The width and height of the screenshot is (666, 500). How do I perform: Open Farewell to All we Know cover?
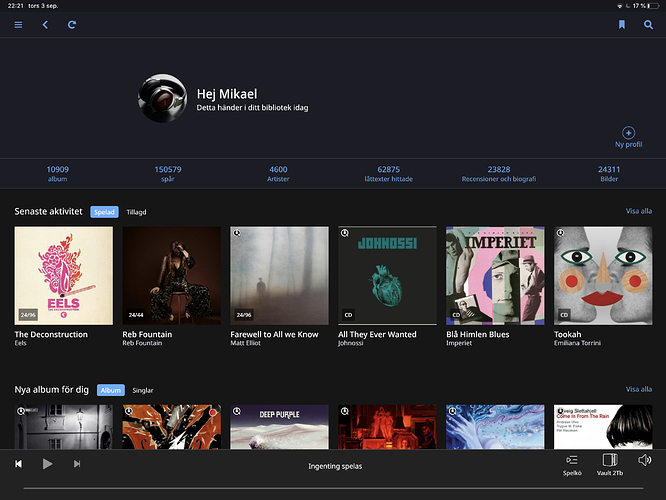tap(279, 276)
